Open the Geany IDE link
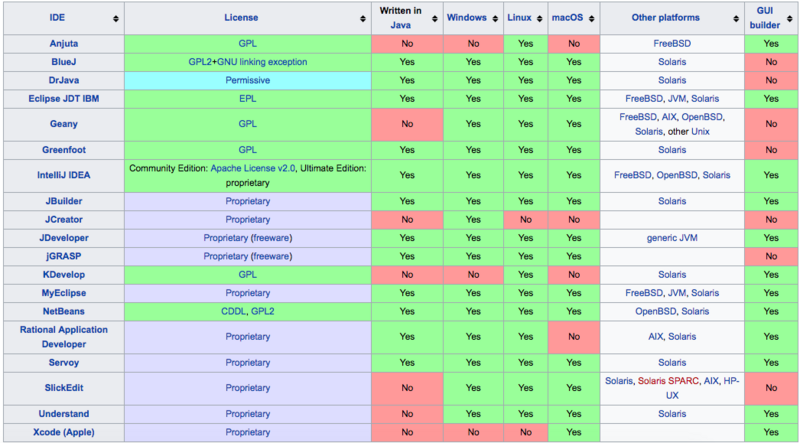 coord(64,124)
